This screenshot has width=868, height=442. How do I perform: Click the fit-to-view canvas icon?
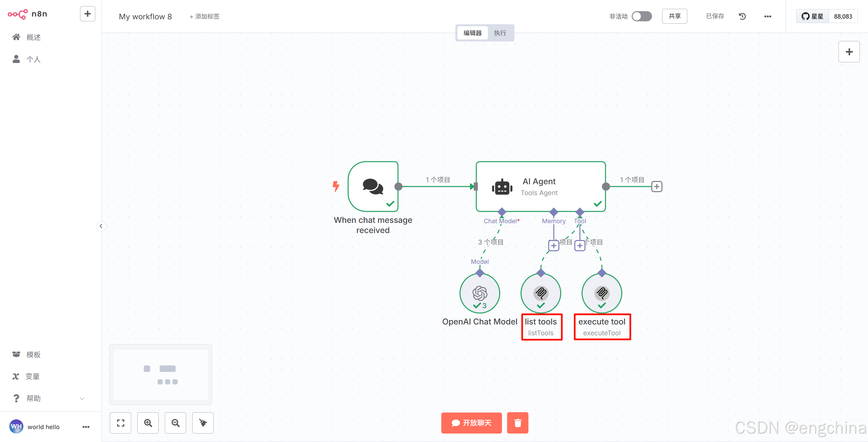pyautogui.click(x=121, y=423)
